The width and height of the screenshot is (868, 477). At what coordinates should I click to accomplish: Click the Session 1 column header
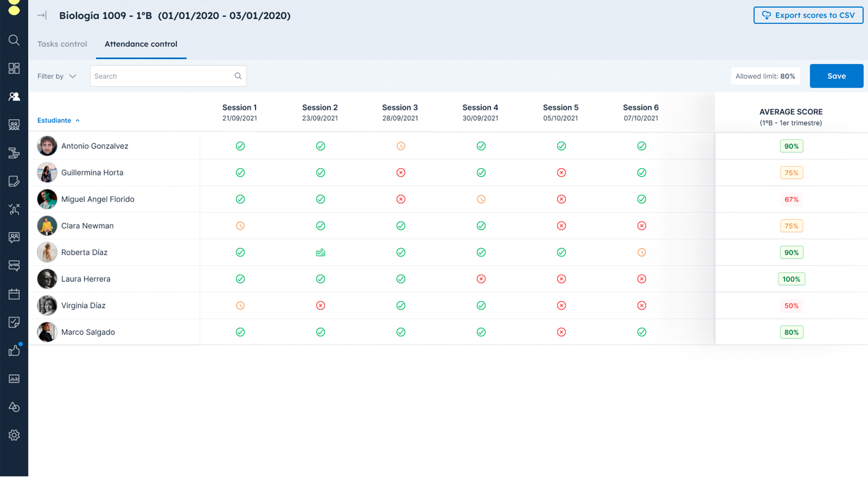239,113
